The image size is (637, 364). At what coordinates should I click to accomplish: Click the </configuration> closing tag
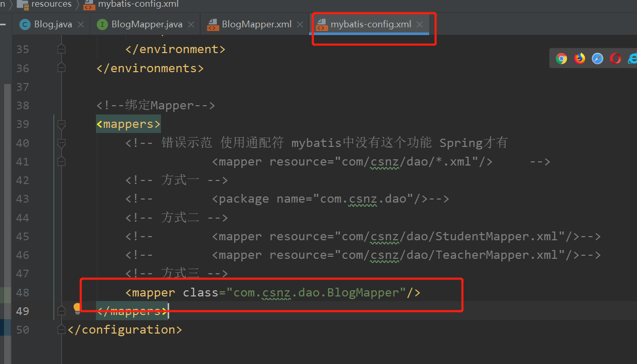(125, 330)
